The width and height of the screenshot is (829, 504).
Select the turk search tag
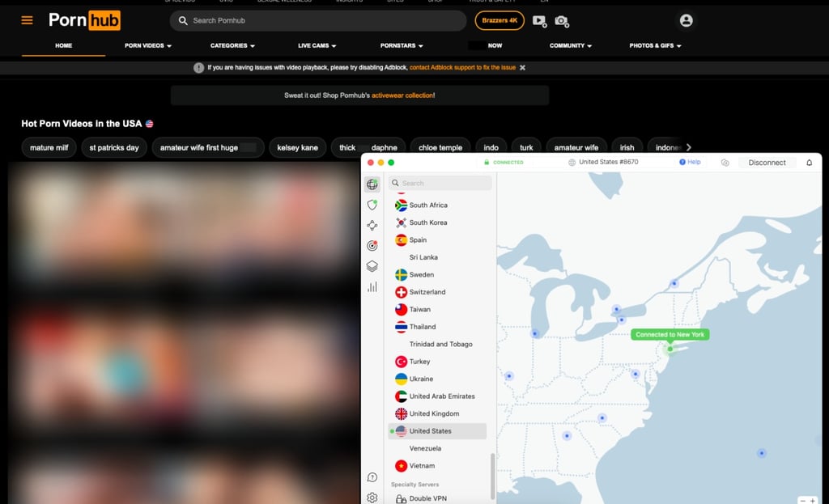tap(526, 148)
